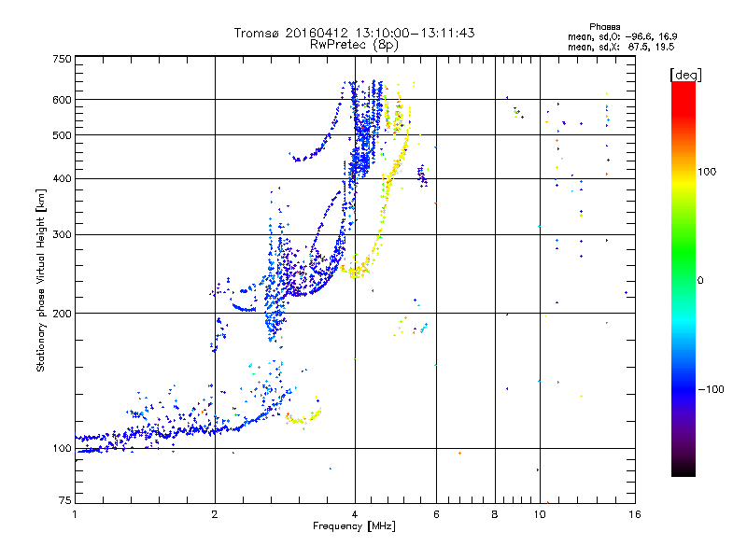Click y-axis tick label '100'
The width and height of the screenshot is (747, 560).
click(63, 449)
